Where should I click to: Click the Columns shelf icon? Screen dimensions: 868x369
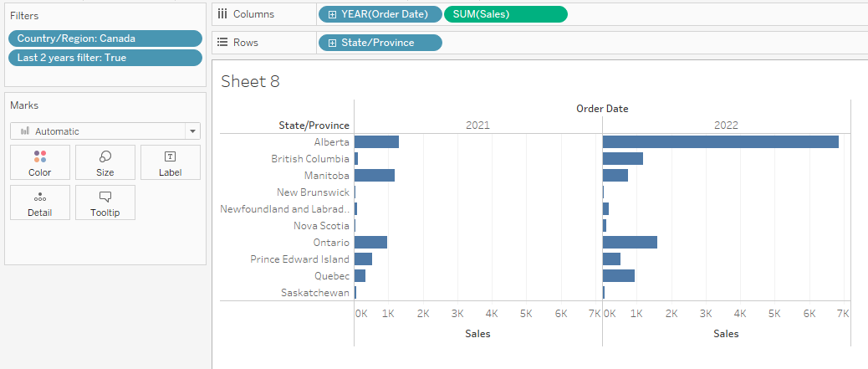(x=222, y=13)
